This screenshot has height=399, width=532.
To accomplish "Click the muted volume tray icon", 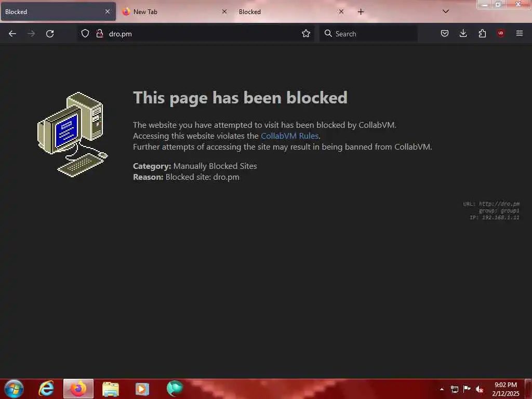I will (480, 389).
